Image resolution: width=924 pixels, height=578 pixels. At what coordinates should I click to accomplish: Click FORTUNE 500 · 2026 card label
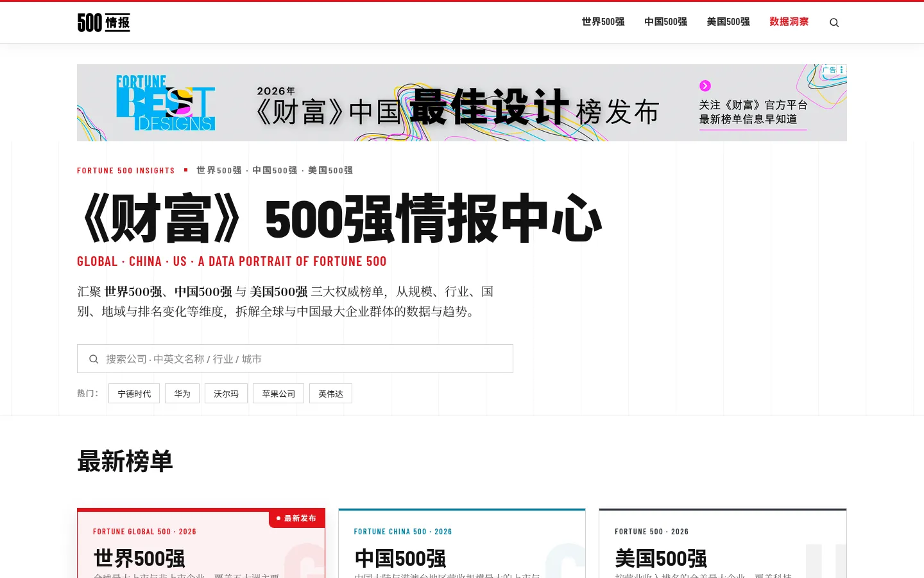click(x=651, y=532)
